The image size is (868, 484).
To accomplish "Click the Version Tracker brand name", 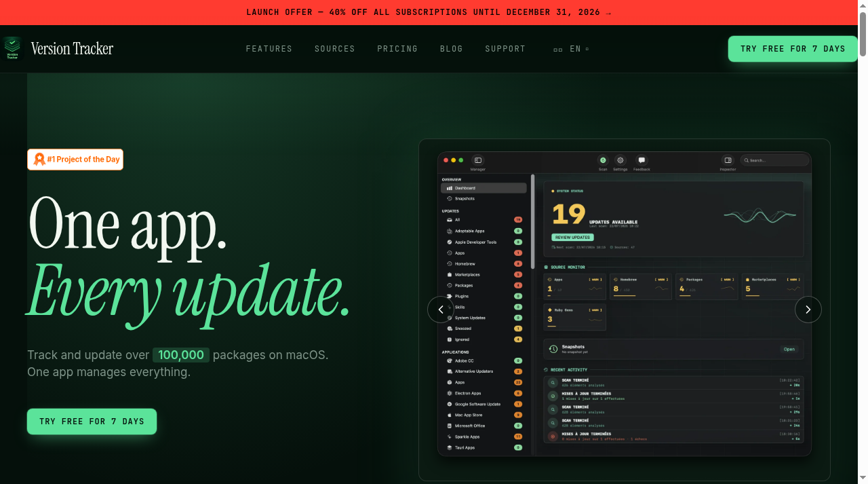I will (72, 48).
